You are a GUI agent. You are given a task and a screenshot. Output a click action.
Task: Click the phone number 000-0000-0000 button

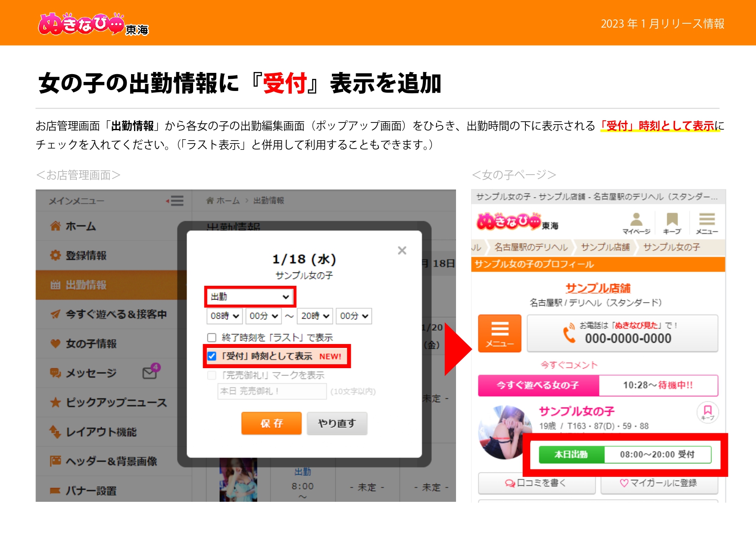coord(622,333)
